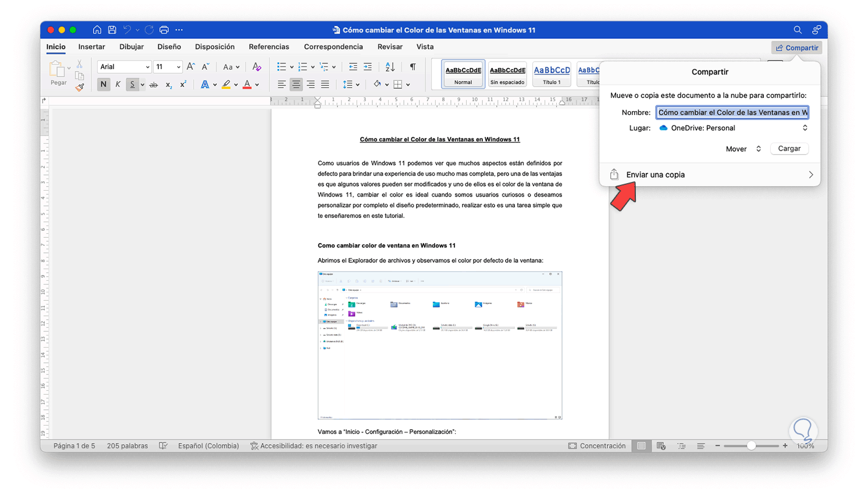Open search with the magnifier icon
The width and height of the screenshot is (868, 493).
798,30
